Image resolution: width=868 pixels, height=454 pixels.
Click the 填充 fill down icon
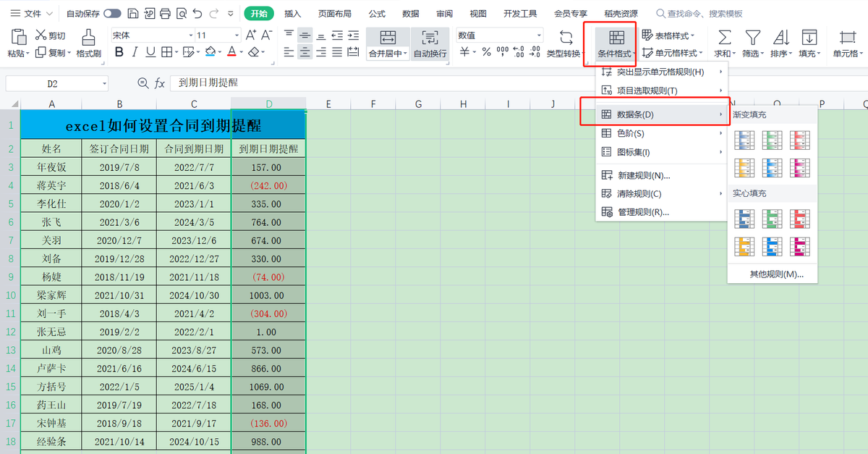(809, 38)
